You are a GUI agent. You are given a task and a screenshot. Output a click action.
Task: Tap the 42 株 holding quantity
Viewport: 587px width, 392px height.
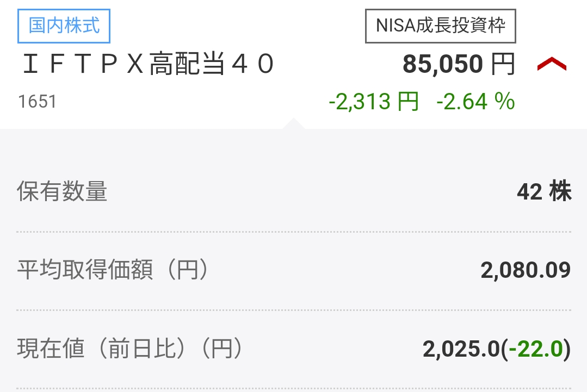(543, 192)
